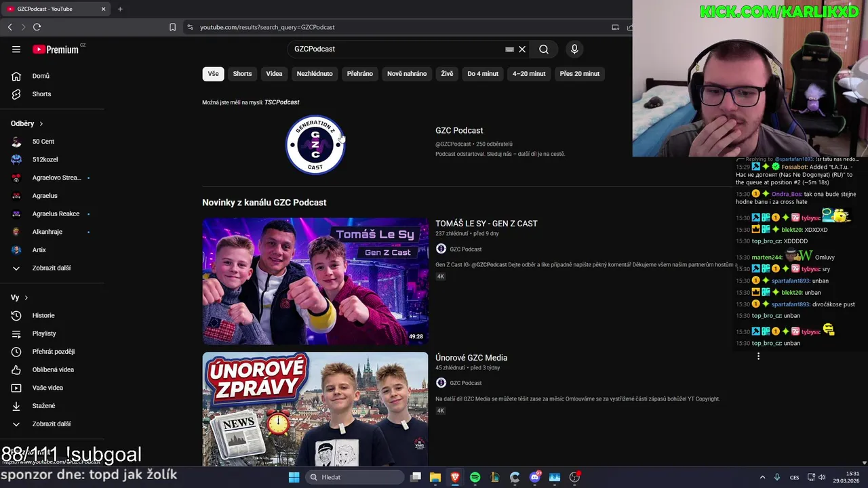Open Přehrát později list

tap(52, 352)
